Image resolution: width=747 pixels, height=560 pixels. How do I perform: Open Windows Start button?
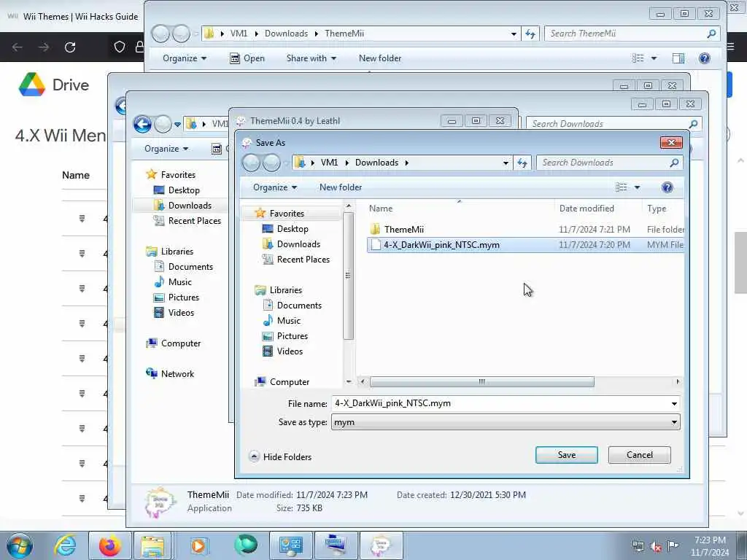tap(20, 545)
